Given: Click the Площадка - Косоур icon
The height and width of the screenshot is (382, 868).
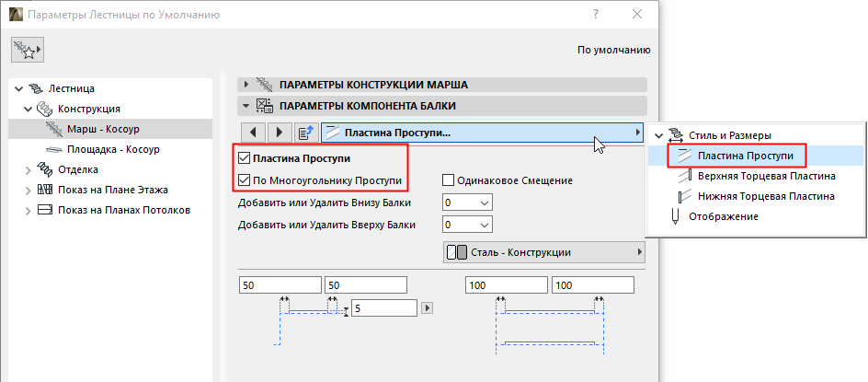Looking at the screenshot, I should pyautogui.click(x=53, y=150).
